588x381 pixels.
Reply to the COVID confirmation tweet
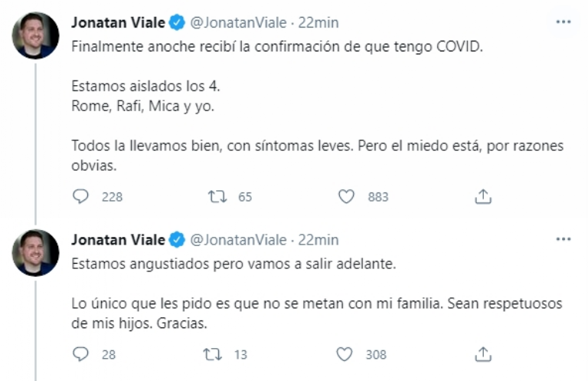coord(81,197)
